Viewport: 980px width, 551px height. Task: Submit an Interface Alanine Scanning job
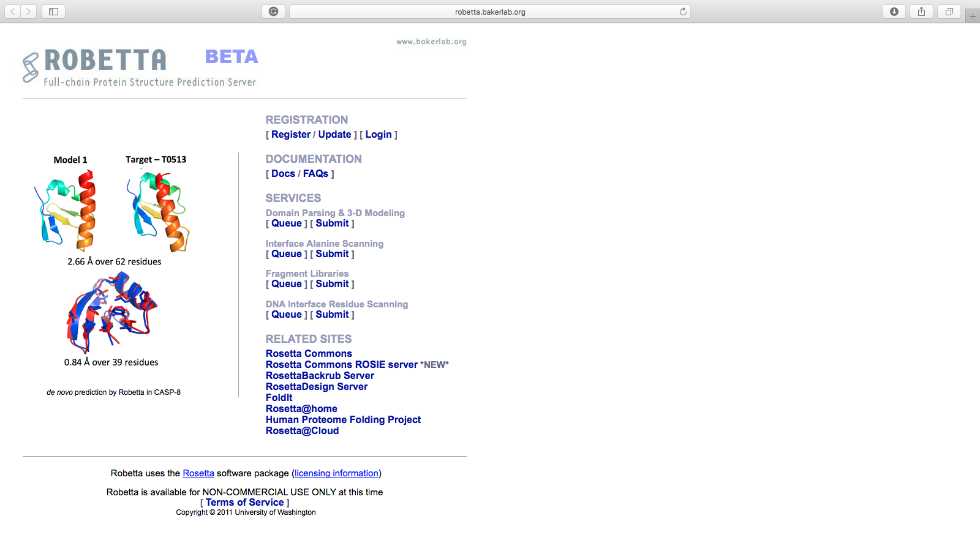click(332, 254)
